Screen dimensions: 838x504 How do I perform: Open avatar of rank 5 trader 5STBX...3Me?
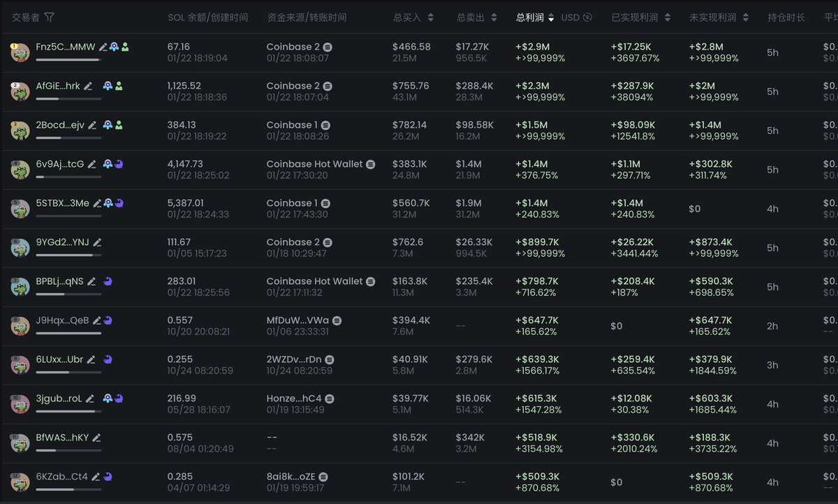tap(19, 208)
